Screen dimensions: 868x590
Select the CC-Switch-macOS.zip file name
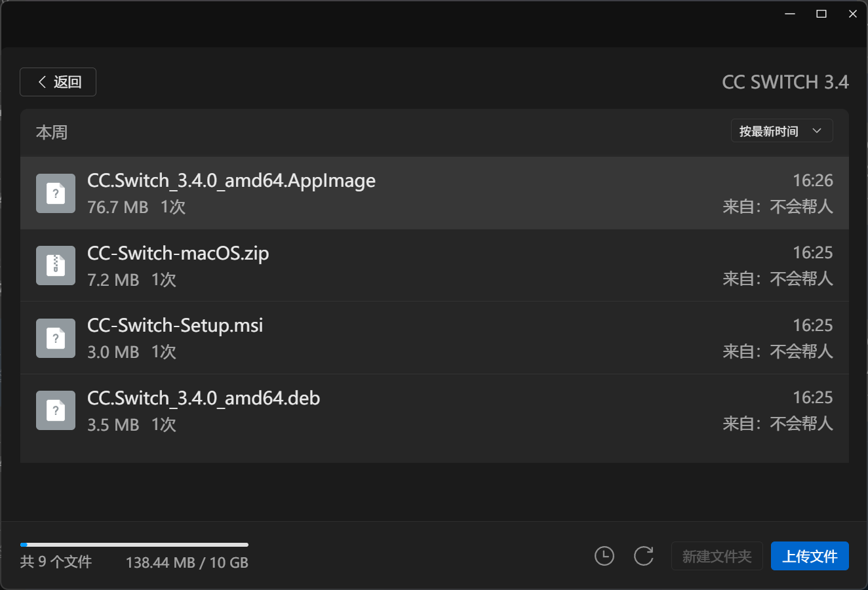(x=178, y=253)
